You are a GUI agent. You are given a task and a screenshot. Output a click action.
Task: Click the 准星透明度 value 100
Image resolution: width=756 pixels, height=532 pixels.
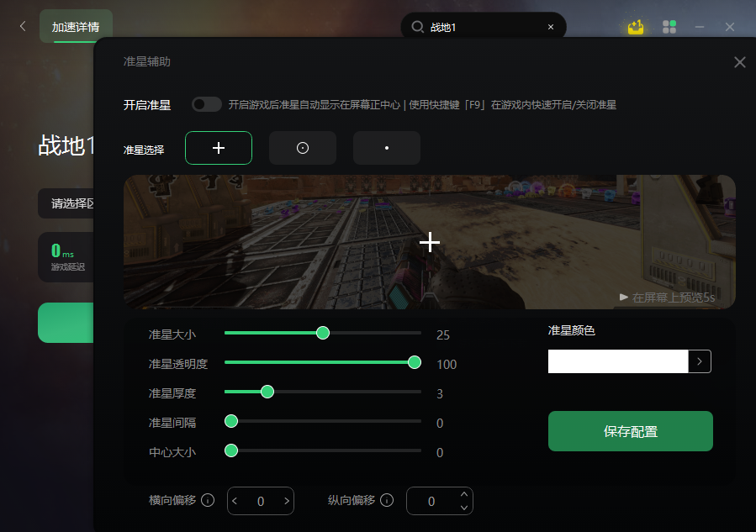point(447,364)
